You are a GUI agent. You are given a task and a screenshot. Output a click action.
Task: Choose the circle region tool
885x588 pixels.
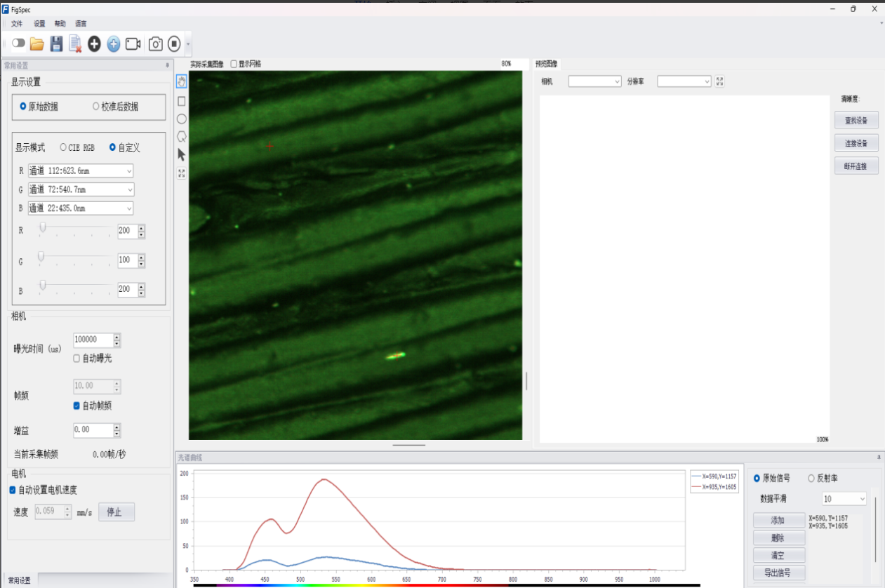coord(182,119)
